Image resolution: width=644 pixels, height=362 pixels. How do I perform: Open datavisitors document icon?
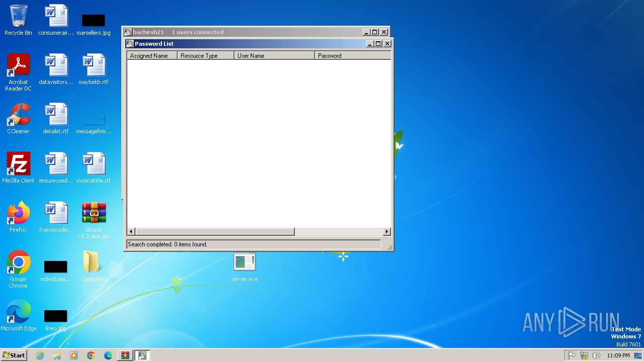[x=56, y=69]
